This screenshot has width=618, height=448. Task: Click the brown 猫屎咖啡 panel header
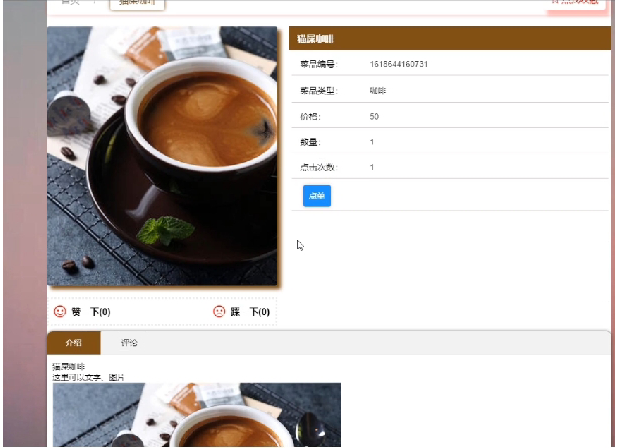(x=448, y=39)
